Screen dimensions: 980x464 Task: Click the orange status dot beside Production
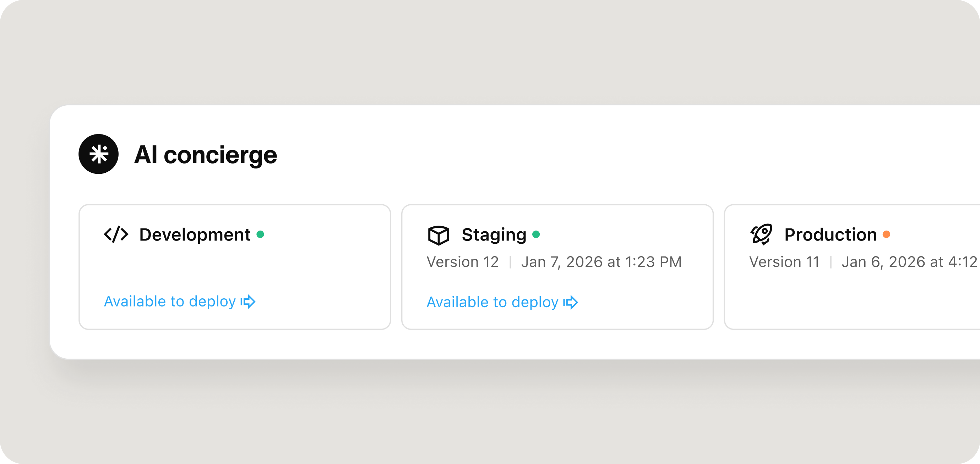pyautogui.click(x=886, y=234)
